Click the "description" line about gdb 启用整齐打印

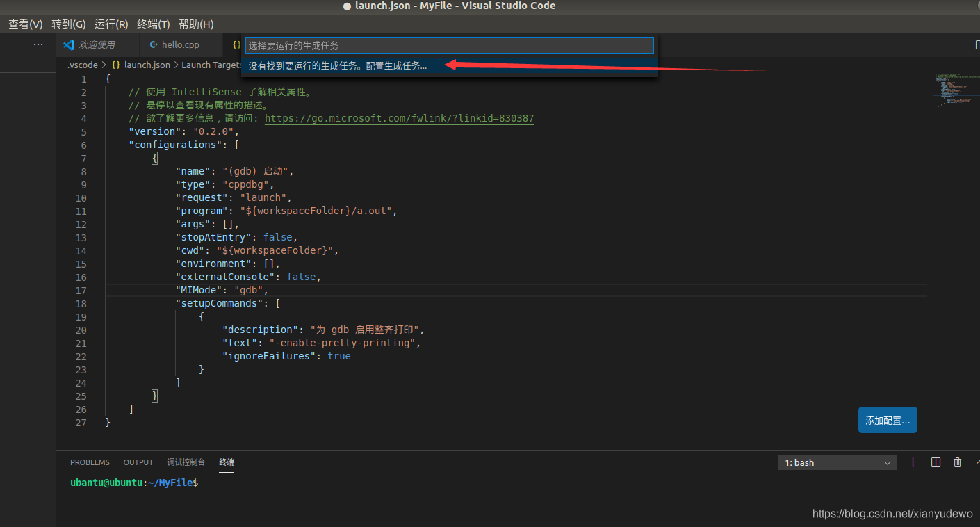(323, 330)
